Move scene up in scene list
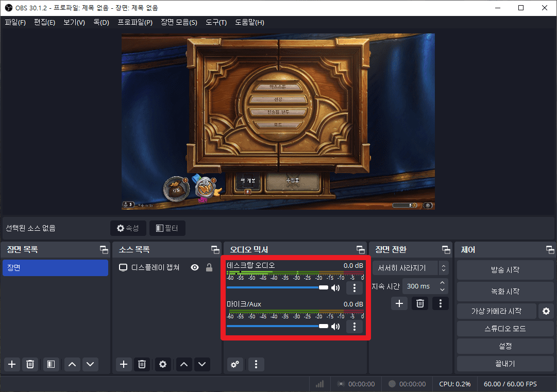The height and width of the screenshot is (392, 557). 72,364
